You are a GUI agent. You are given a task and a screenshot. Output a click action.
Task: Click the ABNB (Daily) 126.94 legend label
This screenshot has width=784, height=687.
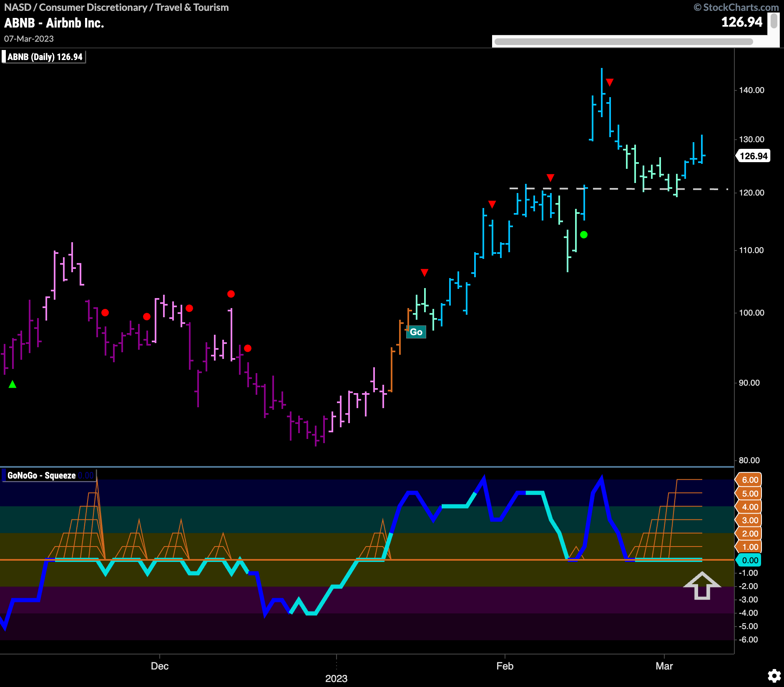pos(43,57)
